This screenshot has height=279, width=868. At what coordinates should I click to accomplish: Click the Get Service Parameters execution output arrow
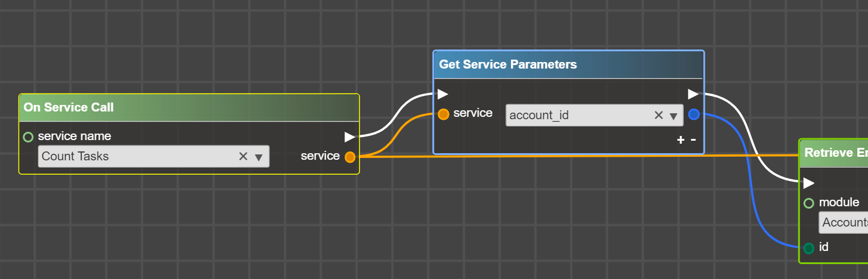[x=693, y=94]
